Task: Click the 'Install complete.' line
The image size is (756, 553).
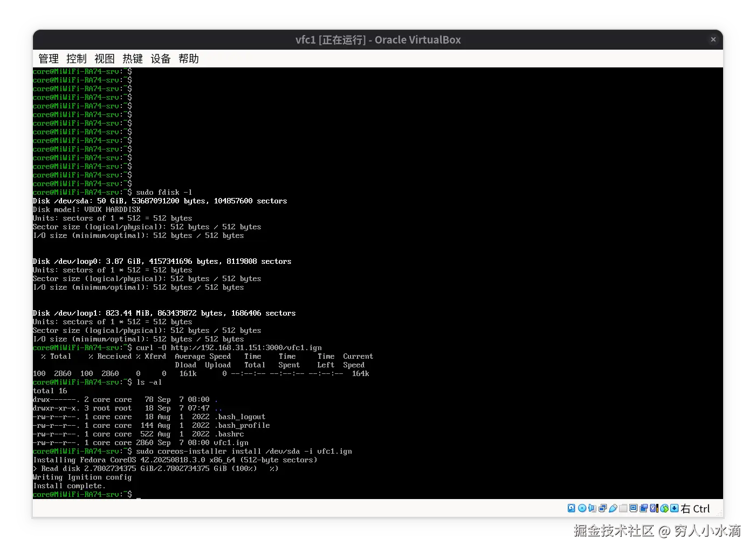Action: [x=69, y=486]
